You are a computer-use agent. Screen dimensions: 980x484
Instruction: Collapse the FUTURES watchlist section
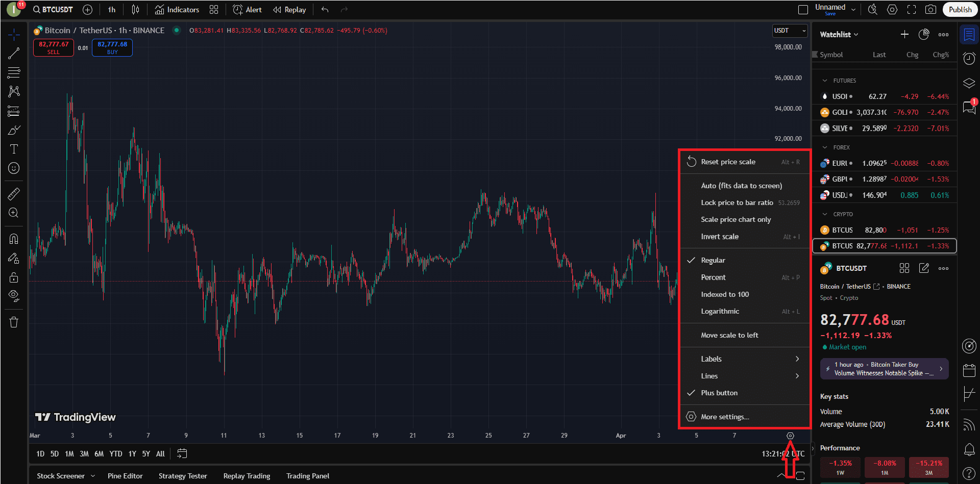click(825, 81)
